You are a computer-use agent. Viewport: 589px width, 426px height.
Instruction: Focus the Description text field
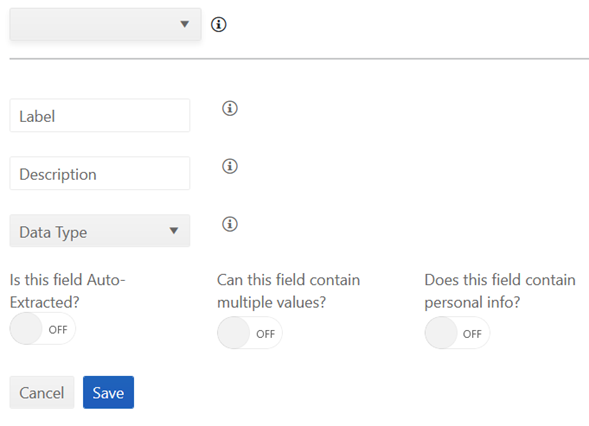point(100,173)
